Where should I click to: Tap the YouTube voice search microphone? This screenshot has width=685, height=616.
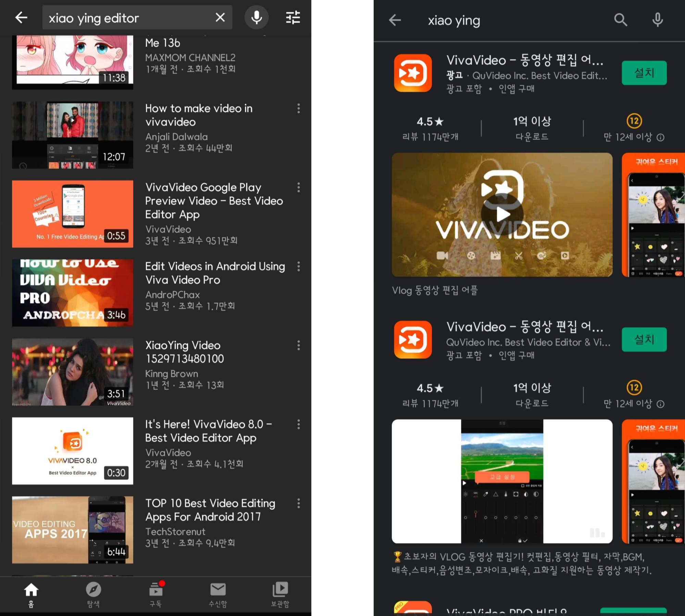(x=257, y=17)
